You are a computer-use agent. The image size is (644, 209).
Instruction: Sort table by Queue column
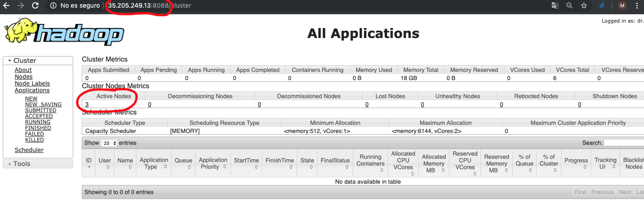point(183,163)
